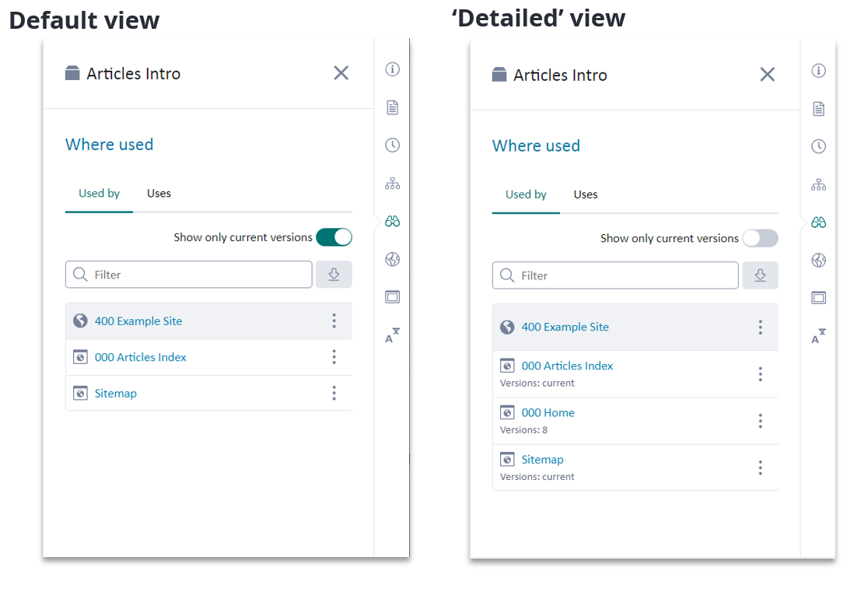Viewport: 868px width, 592px height.
Task: Select the Used by tab in Detailed view
Action: point(526,194)
